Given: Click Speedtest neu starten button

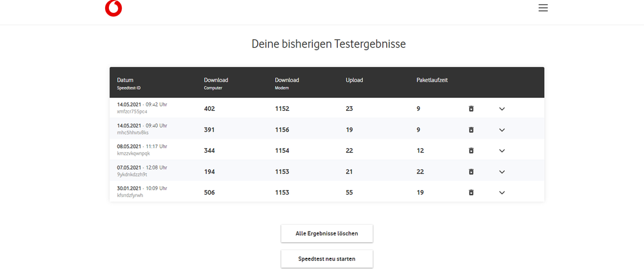Looking at the screenshot, I should [327, 258].
